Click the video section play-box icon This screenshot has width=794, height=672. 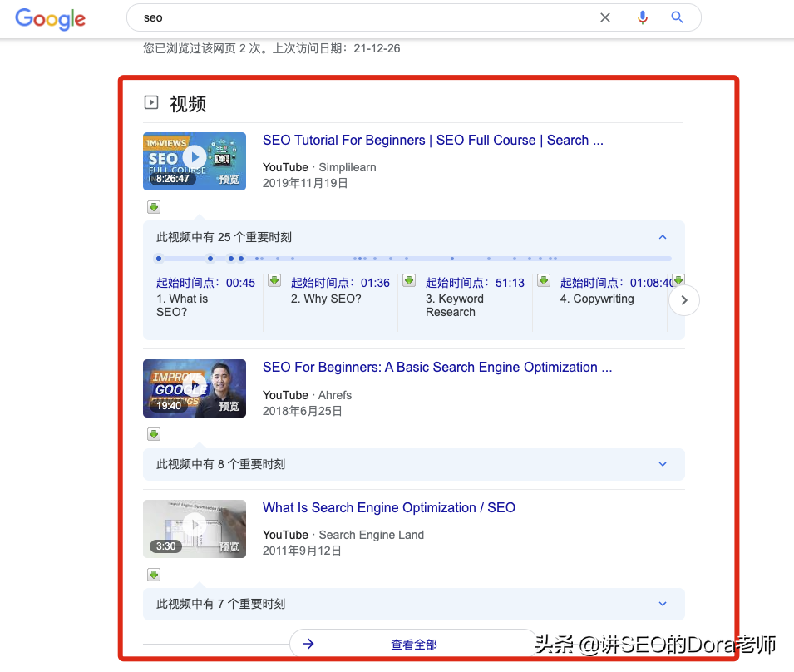coord(150,102)
